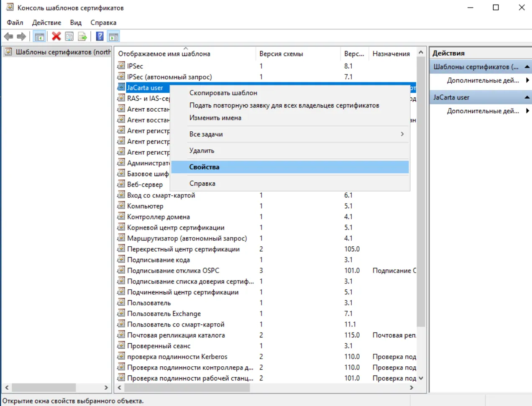532x406 pixels.
Task: Open the Файл menu
Action: [x=15, y=23]
